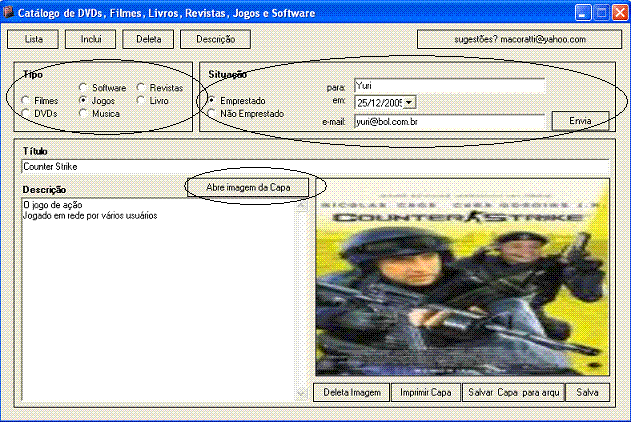Image resolution: width=631 pixels, height=422 pixels.
Task: Click the e-mail field with yuri@bol.com.br
Action: 450,121
